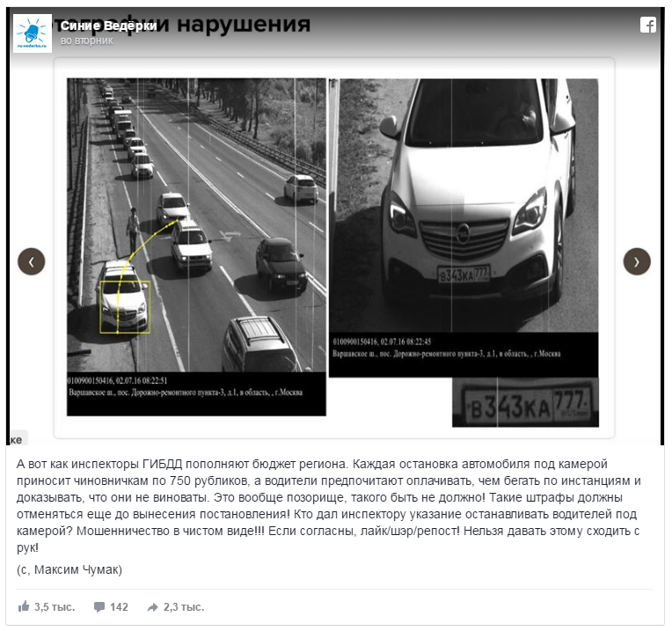Click the 2,3 тыс. shares count
The height and width of the screenshot is (631, 672).
[x=184, y=607]
